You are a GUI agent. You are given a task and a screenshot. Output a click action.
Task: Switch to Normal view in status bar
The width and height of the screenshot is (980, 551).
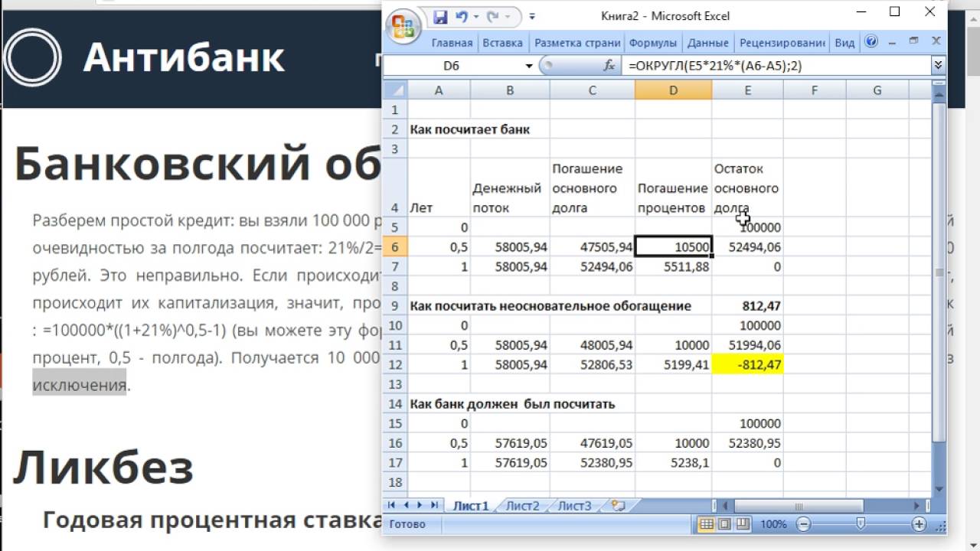(707, 524)
